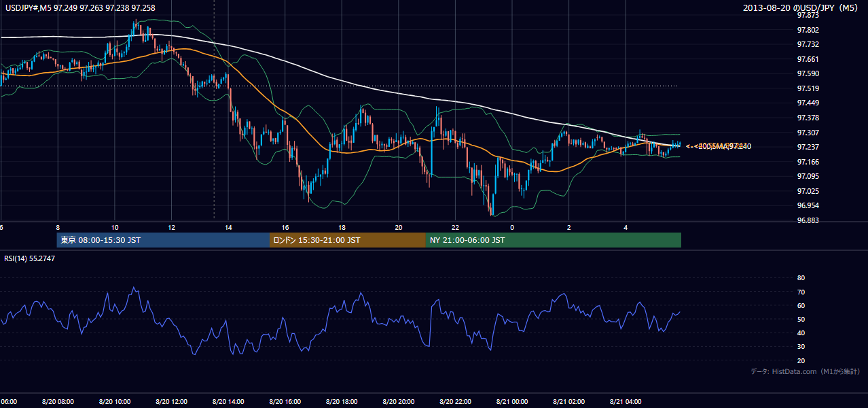The height and width of the screenshot is (408, 868).
Task: Click the 8/20 12:00 bottom time label
Action: click(x=171, y=401)
